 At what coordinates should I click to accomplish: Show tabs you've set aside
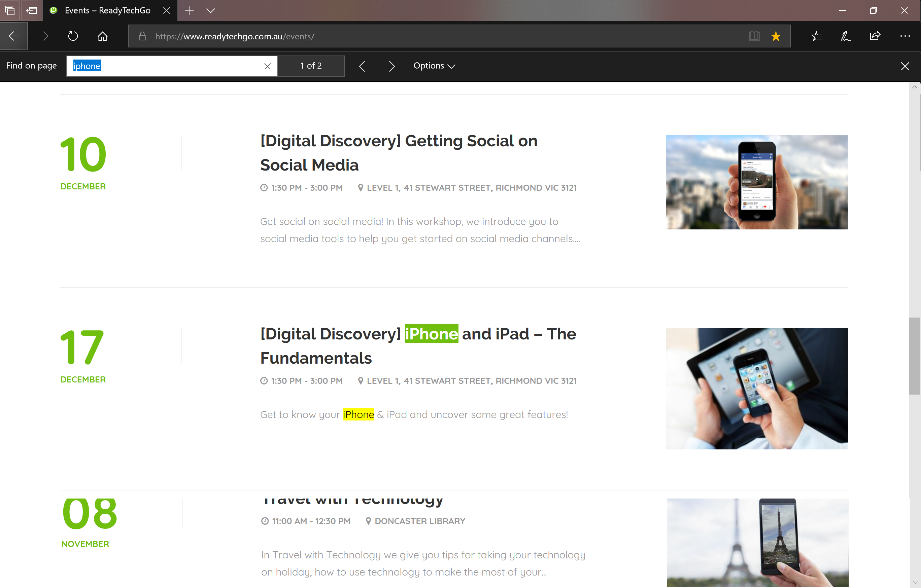pyautogui.click(x=10, y=10)
